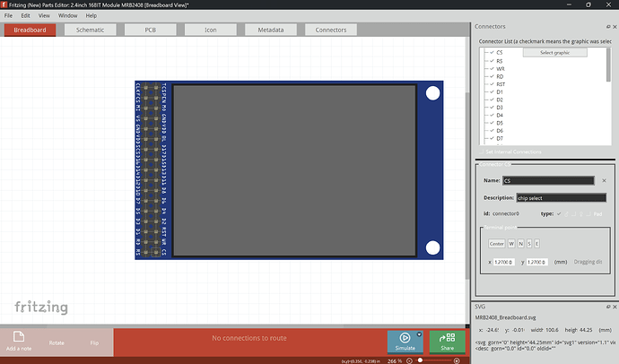The height and width of the screenshot is (364, 619).
Task: Click the connector Name input field
Action: click(548, 180)
